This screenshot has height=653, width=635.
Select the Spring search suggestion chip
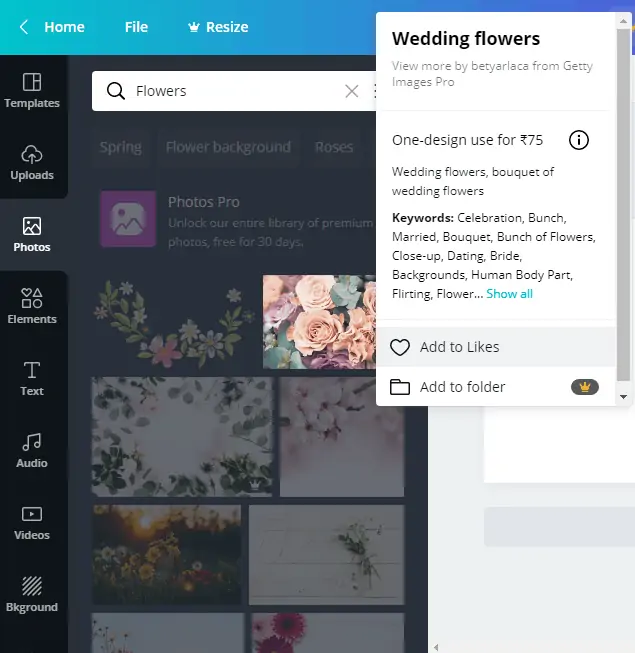[x=120, y=147]
